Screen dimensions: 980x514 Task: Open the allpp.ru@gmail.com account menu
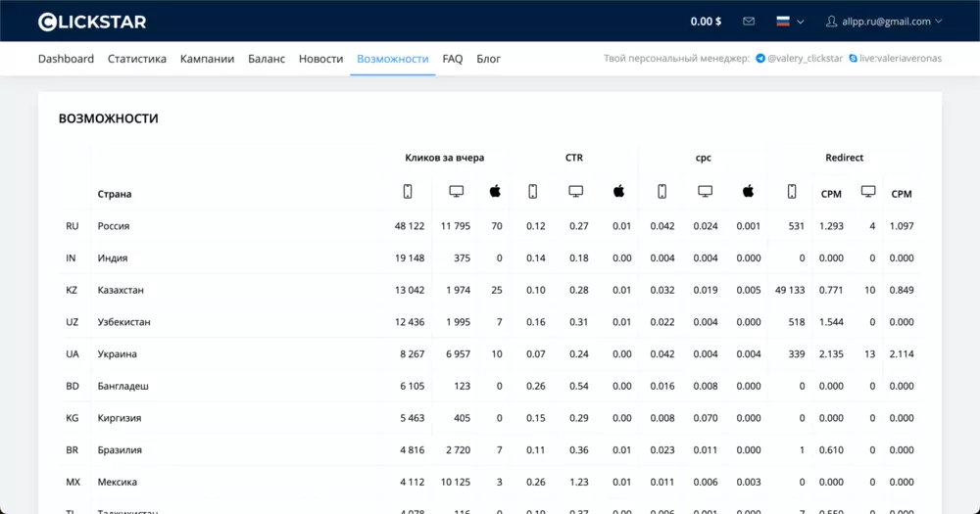coord(884,22)
